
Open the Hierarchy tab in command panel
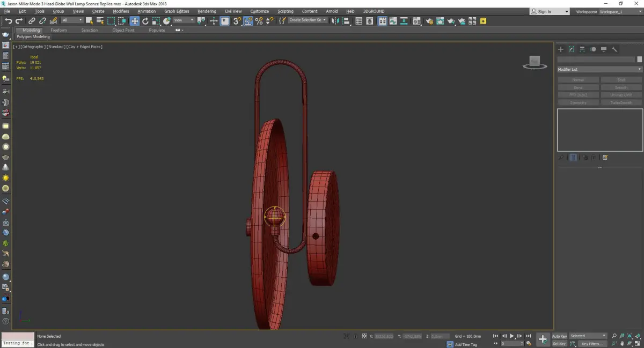click(x=582, y=49)
